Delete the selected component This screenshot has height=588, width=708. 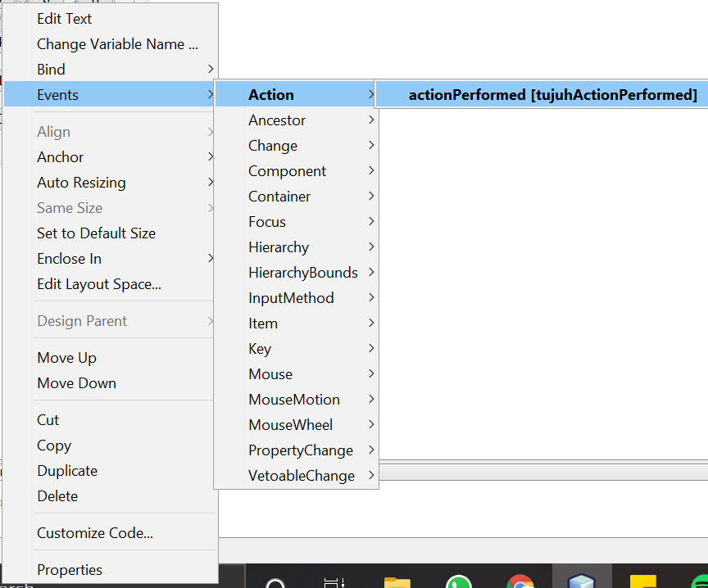(57, 495)
